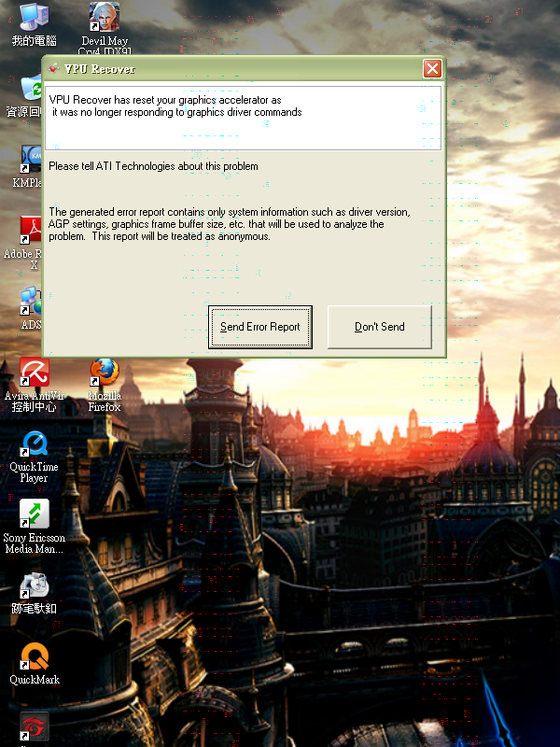The width and height of the screenshot is (560, 747).
Task: Click the Send Error Report button
Action: click(x=260, y=327)
